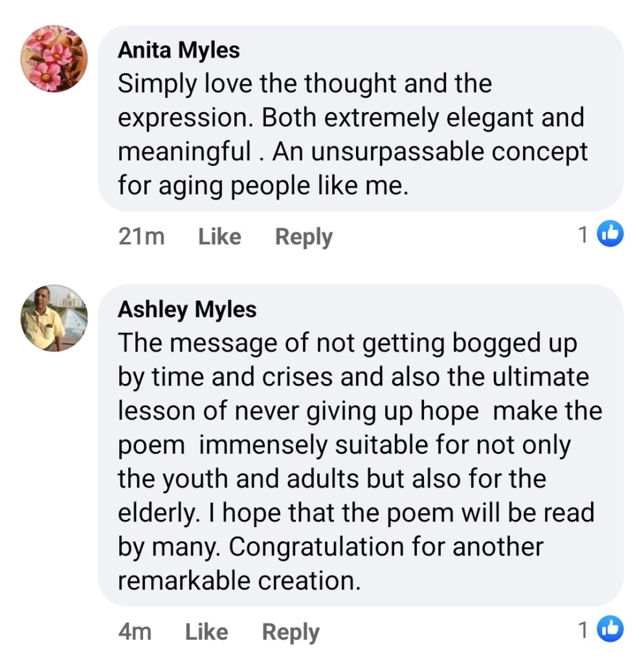Screen dimensions: 644x663
Task: Click the blue thumbs-up icon on Anita's comment
Action: [x=610, y=234]
